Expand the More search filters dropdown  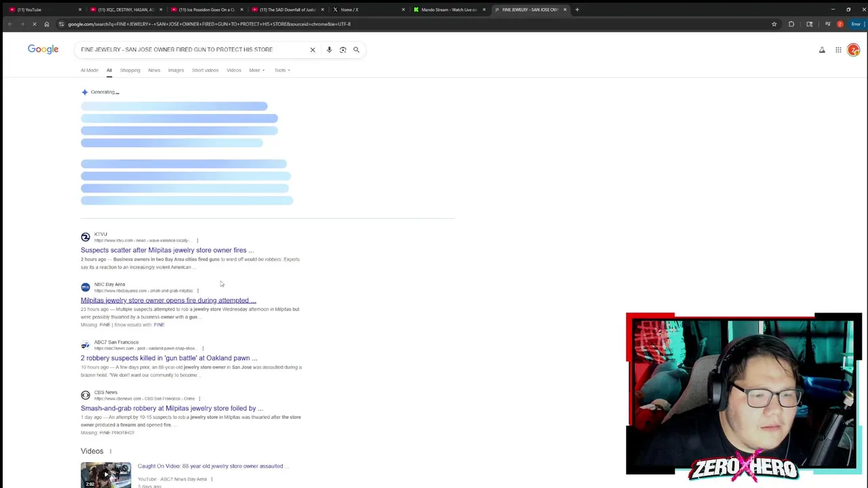point(256,70)
